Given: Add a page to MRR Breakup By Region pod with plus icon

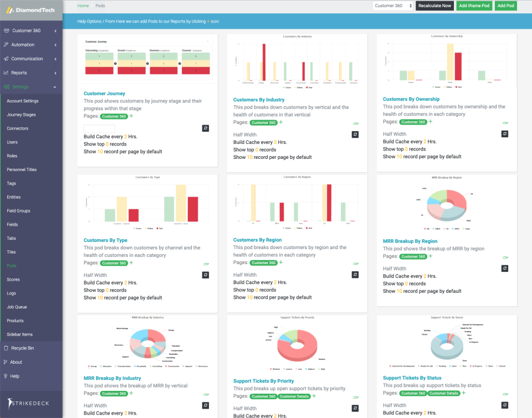Looking at the screenshot, I should tap(431, 256).
